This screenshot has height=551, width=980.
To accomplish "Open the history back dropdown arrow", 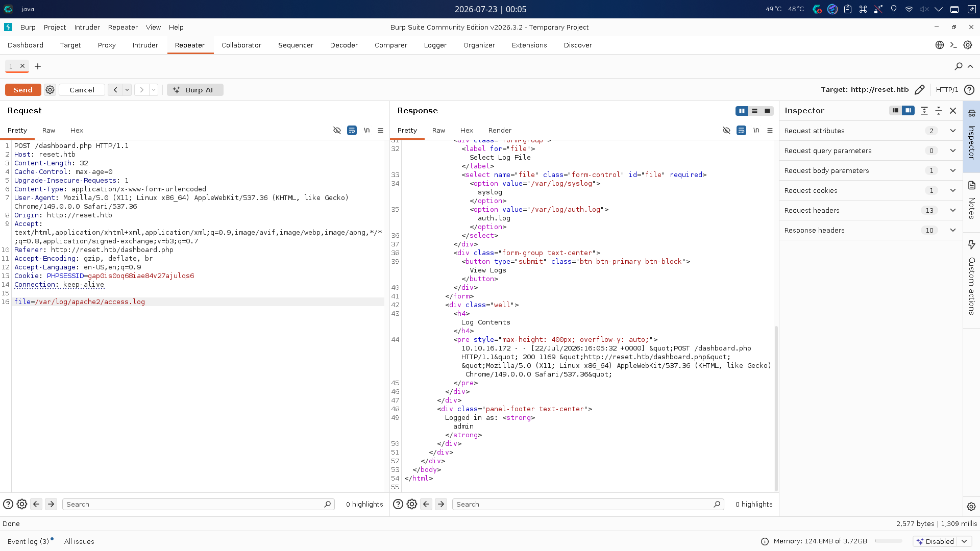I will [127, 90].
